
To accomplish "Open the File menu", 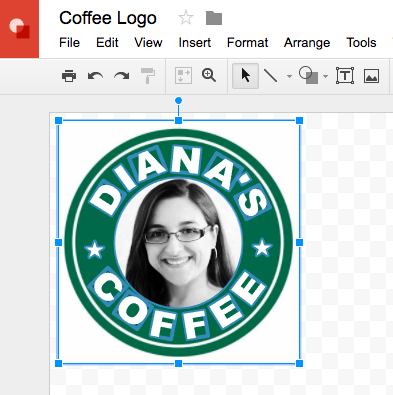I will click(69, 43).
